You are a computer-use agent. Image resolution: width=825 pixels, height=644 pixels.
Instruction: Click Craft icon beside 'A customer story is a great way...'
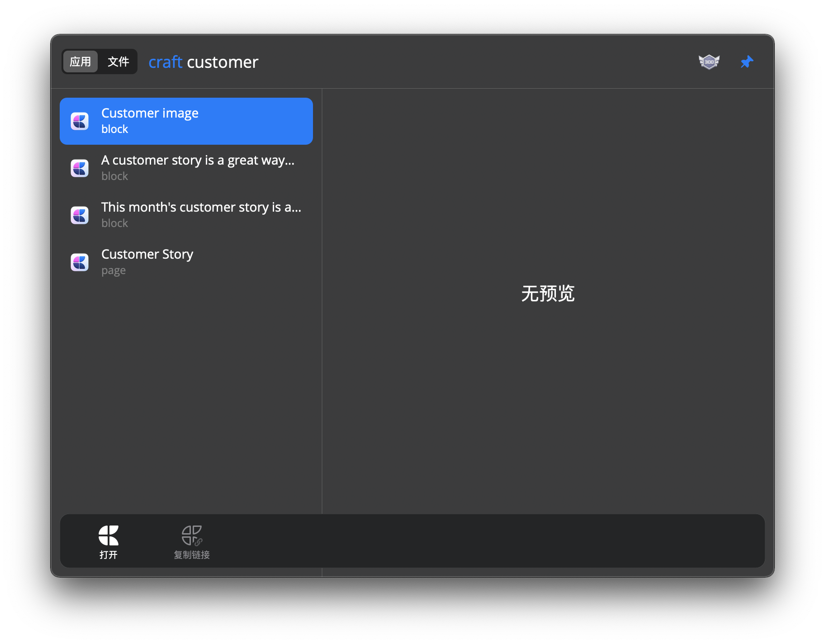pyautogui.click(x=80, y=168)
